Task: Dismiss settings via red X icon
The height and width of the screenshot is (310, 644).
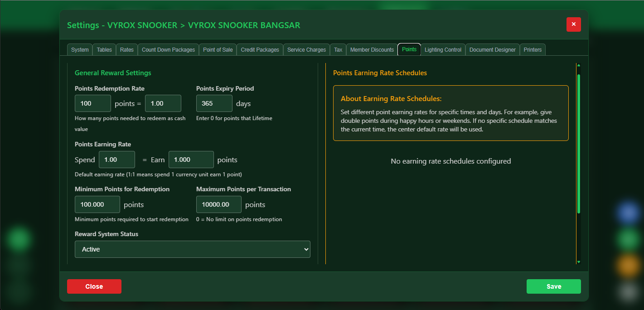Action: click(573, 24)
